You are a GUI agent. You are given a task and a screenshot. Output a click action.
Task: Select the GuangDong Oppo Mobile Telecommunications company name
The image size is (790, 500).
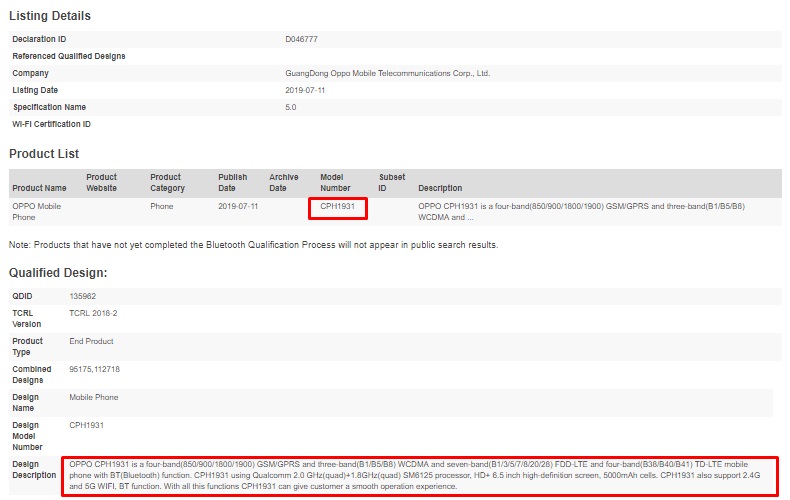point(387,73)
